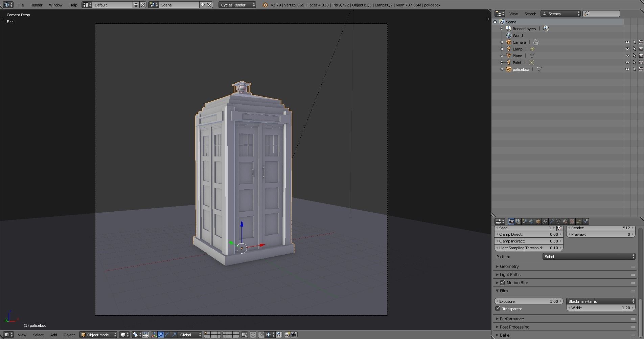The width and height of the screenshot is (644, 339).
Task: Open the Particles properties tab sparkle icon
Action: click(579, 221)
